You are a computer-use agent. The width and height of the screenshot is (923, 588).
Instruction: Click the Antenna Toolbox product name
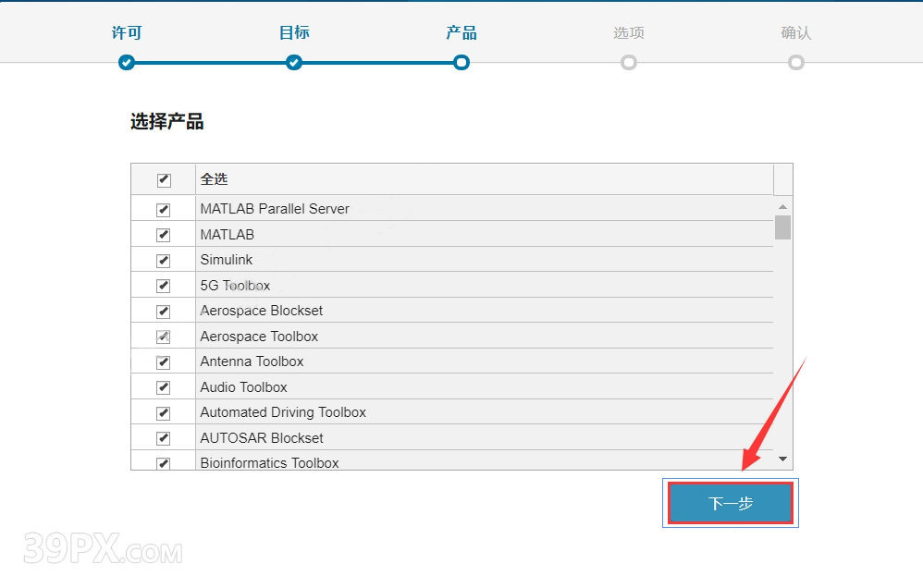(252, 361)
